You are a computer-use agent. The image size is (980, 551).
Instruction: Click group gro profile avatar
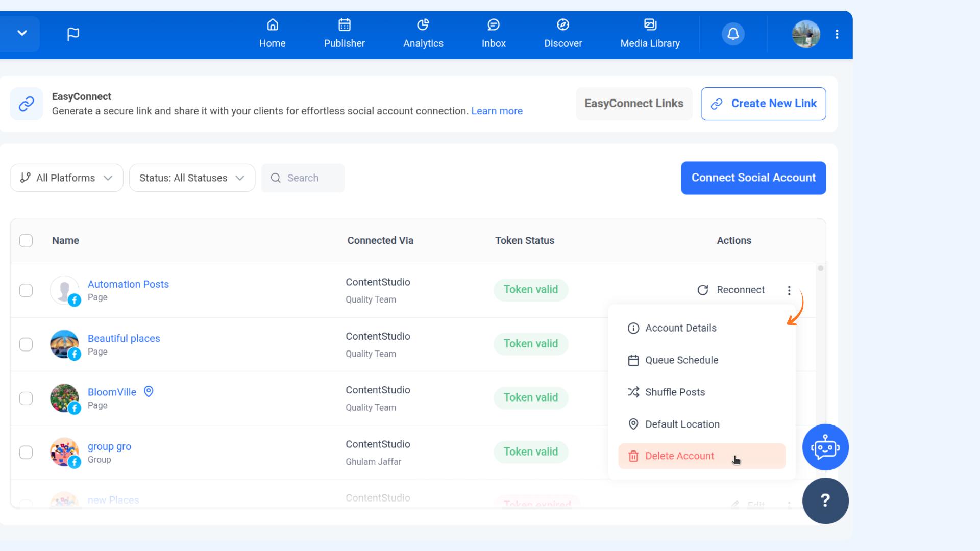click(64, 453)
